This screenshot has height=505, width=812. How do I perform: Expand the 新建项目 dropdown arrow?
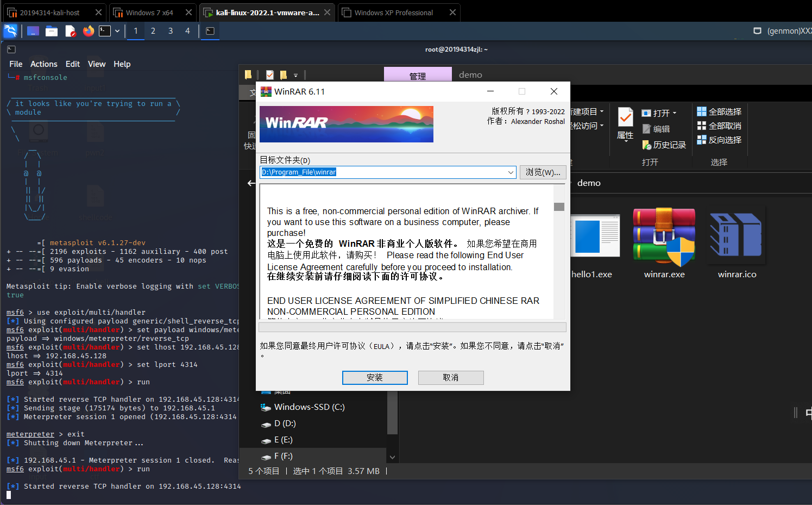click(602, 111)
